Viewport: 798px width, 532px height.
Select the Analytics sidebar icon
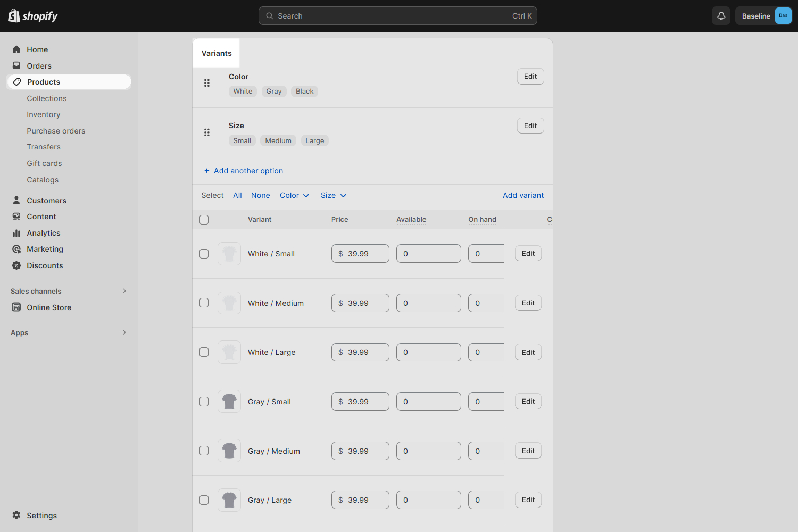16,232
